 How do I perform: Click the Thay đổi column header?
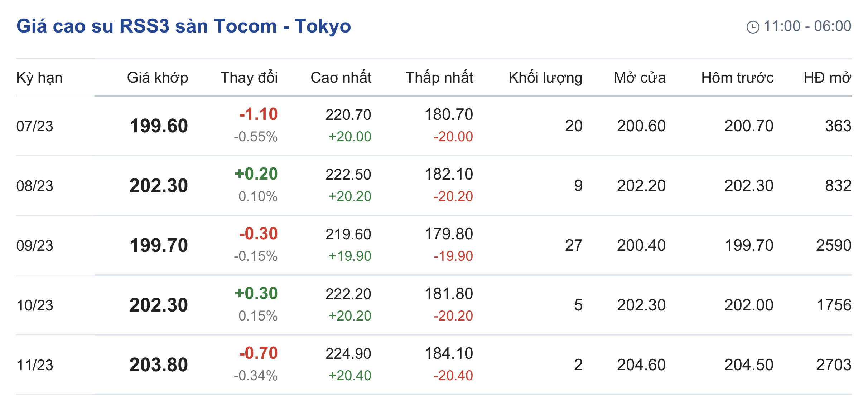pyautogui.click(x=249, y=78)
